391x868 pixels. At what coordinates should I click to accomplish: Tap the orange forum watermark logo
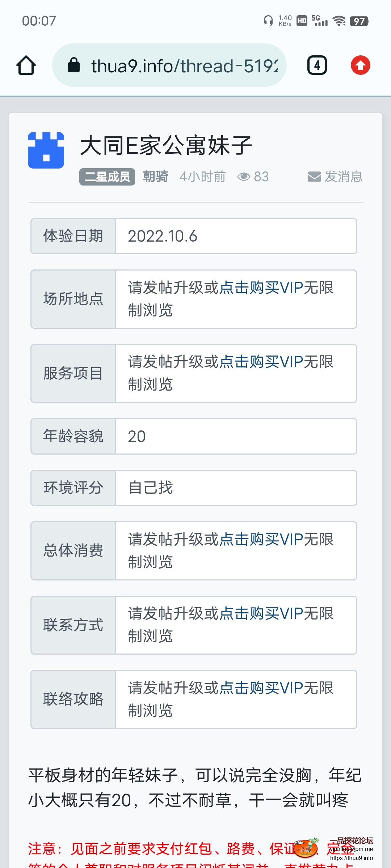coord(306,848)
